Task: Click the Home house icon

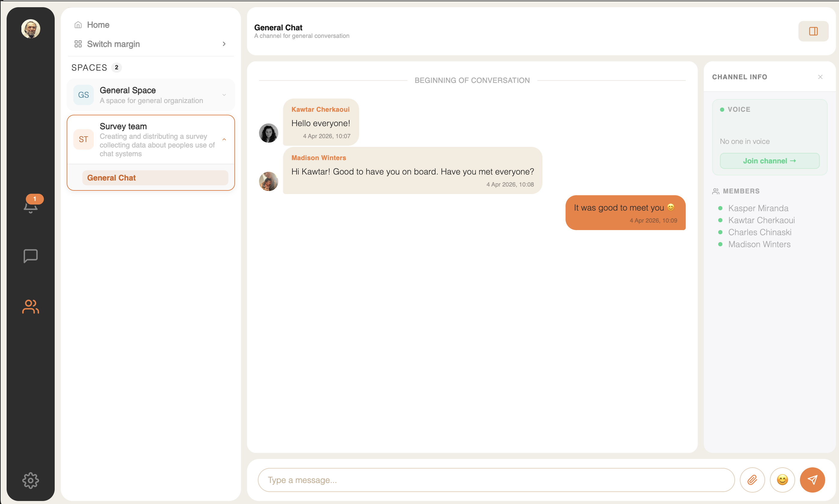Action: tap(78, 24)
